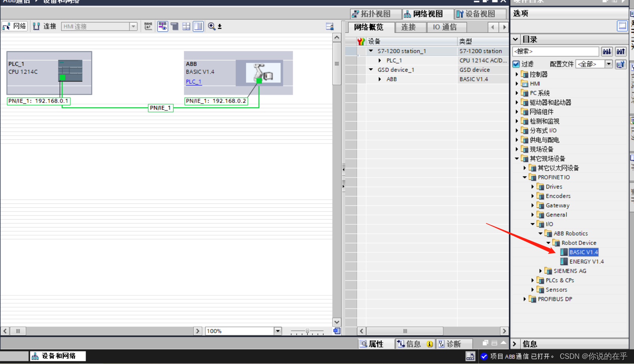This screenshot has height=364, width=634.
Task: Click PLC address label 192.168.0.1
Action: click(x=39, y=101)
